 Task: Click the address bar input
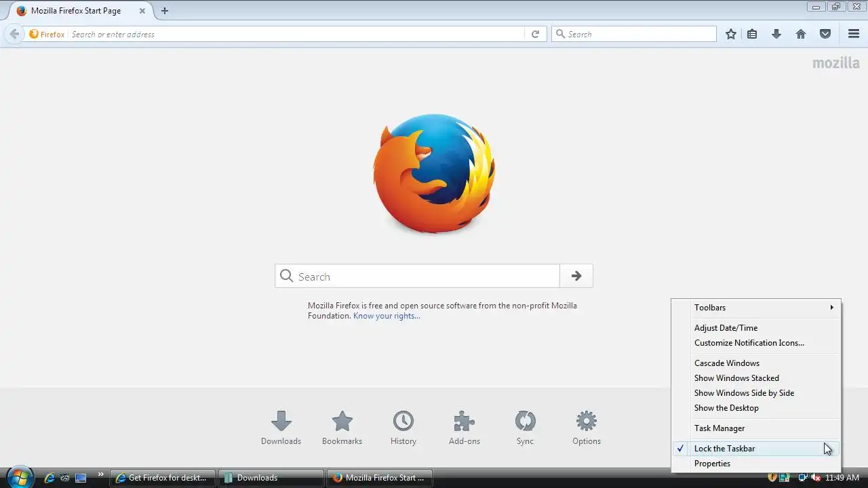tap(296, 34)
